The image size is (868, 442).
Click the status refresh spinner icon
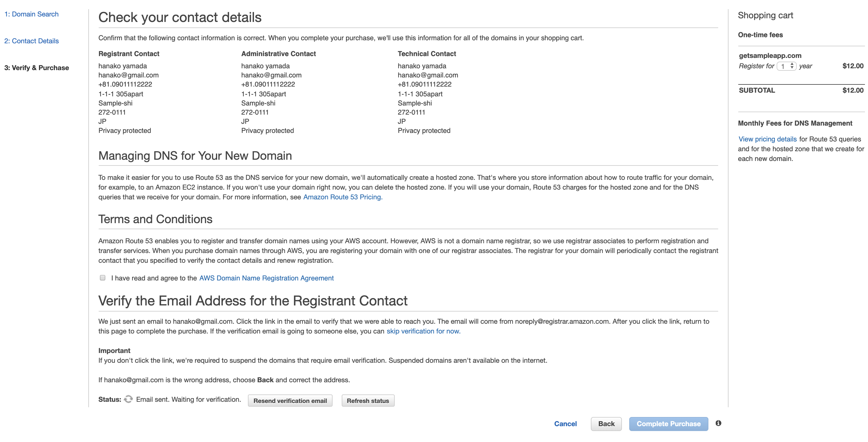point(129,399)
